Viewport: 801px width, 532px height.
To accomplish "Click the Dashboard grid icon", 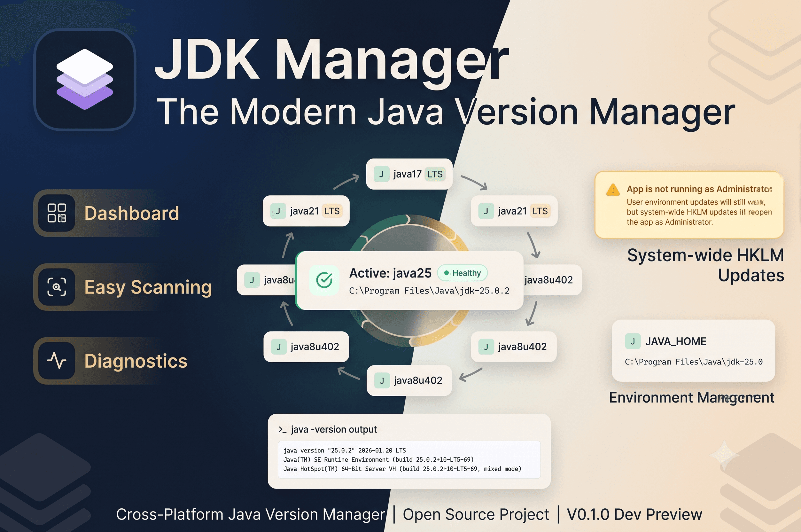I will click(57, 213).
